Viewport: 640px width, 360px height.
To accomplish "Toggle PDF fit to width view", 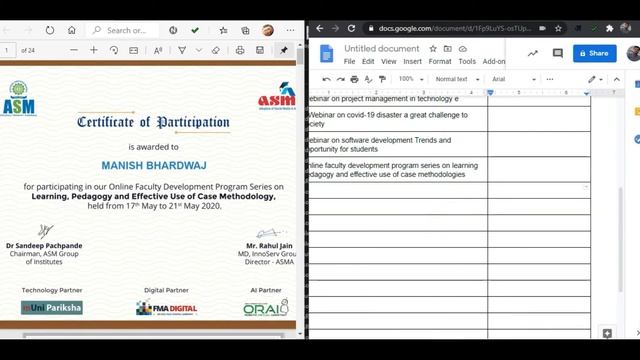I will pyautogui.click(x=133, y=50).
